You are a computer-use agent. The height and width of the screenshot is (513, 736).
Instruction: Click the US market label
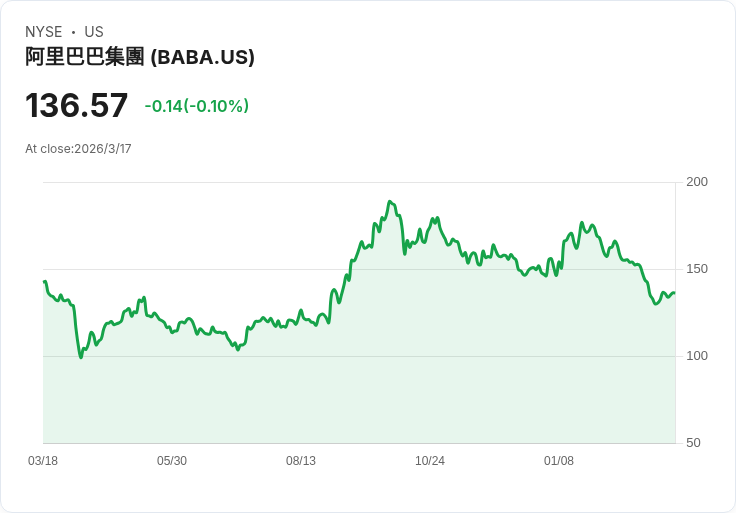(94, 32)
